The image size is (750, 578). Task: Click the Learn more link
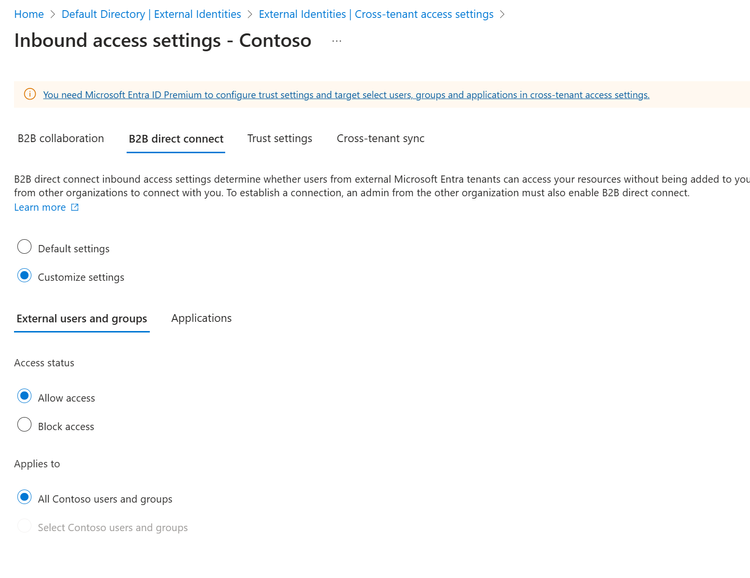point(40,208)
